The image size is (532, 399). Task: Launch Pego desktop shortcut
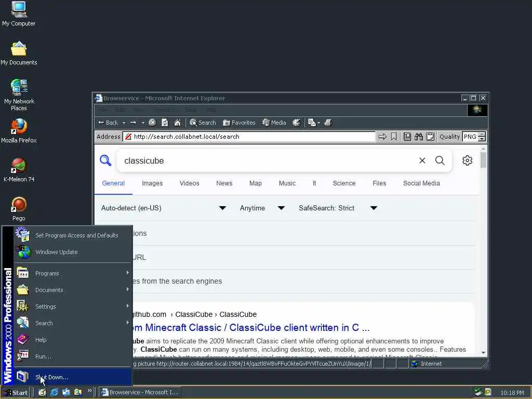click(19, 209)
